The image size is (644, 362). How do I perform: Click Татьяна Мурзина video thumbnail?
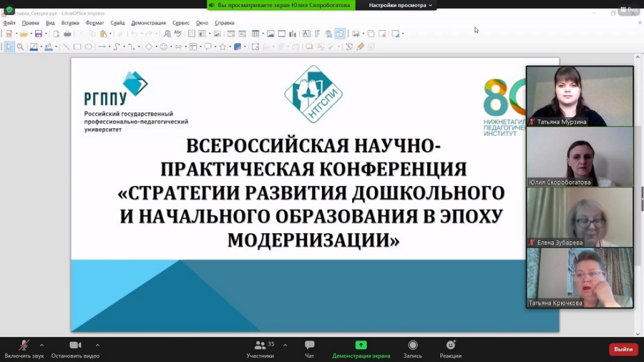570,96
